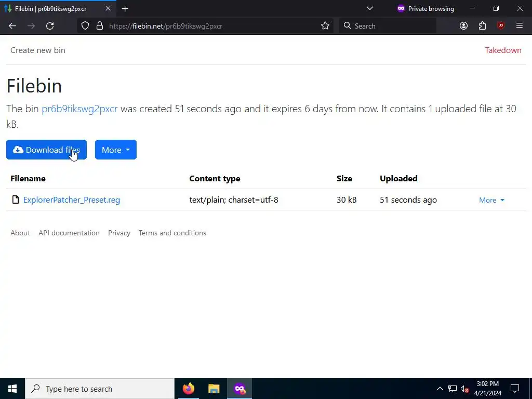This screenshot has height=399, width=532.
Task: Open the Privacy footer link
Action: [119, 233]
